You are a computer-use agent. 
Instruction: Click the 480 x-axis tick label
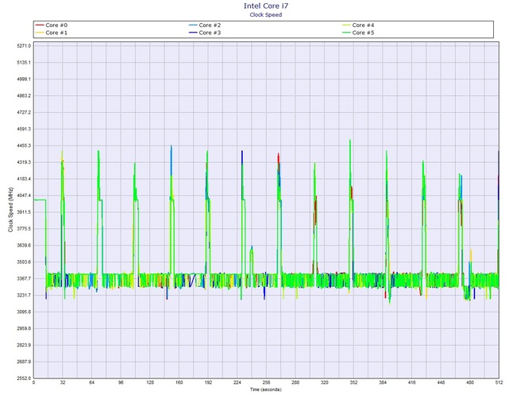[x=470, y=382]
